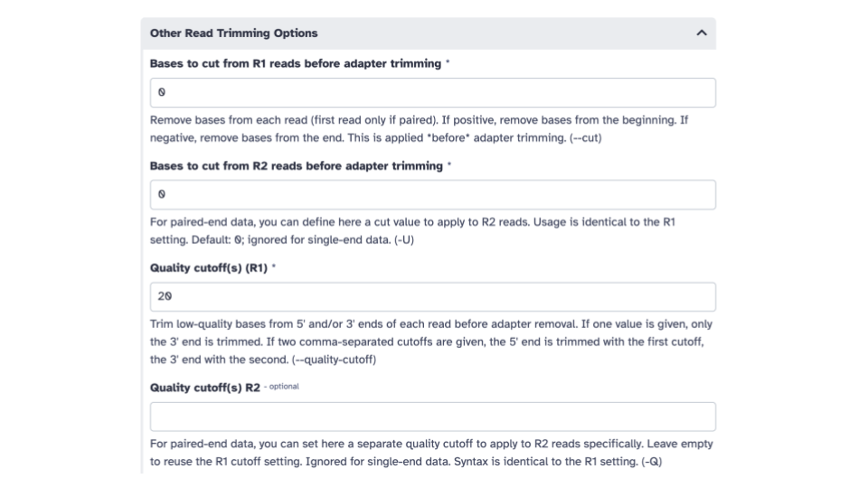Select the Quality cutoff(s) (R1) input box
868x488 pixels.
pos(433,296)
